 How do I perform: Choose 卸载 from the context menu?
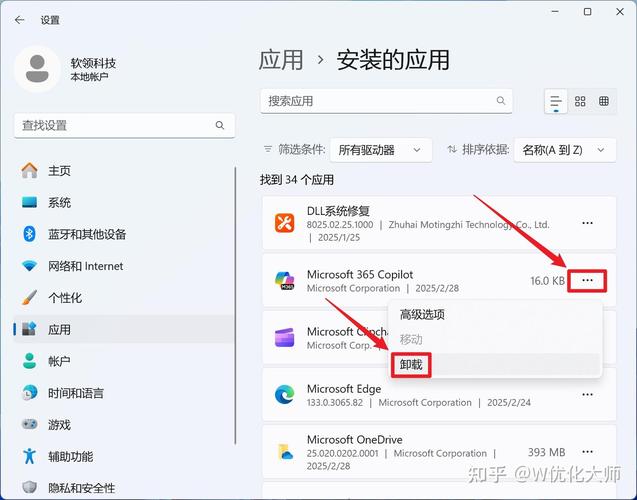tap(495, 364)
